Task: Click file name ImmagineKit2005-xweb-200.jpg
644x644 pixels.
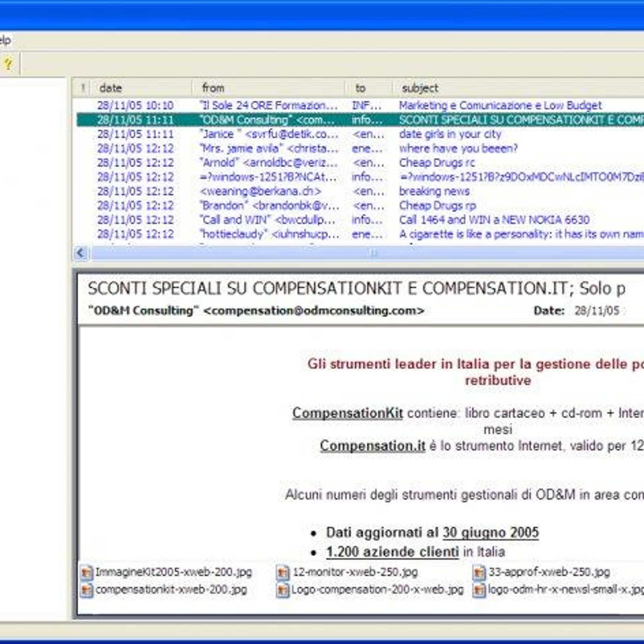Action: coord(173,572)
